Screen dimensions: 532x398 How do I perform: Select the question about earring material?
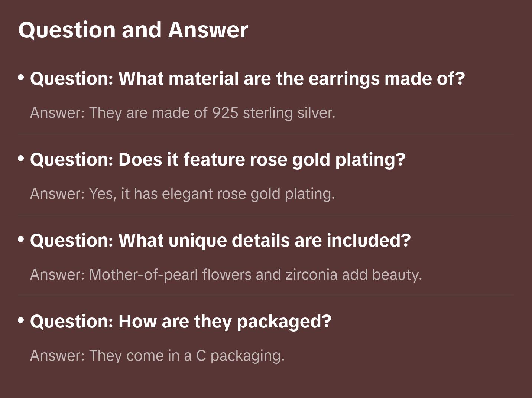247,78
